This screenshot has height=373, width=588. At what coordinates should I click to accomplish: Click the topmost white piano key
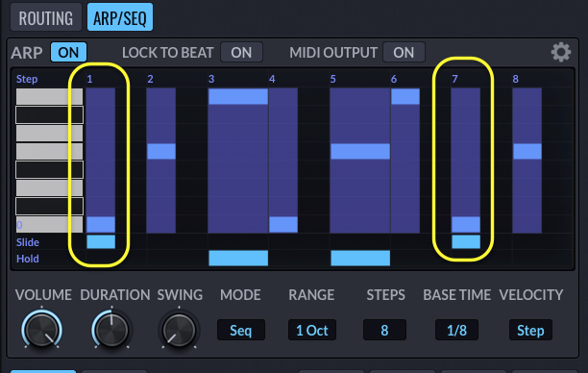click(49, 96)
